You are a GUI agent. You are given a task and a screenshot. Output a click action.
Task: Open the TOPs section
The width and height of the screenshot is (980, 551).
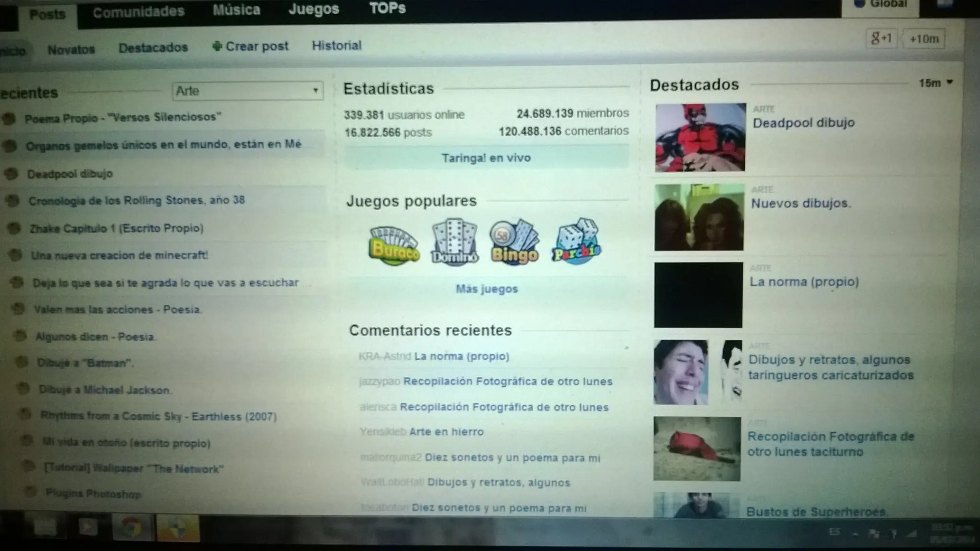[388, 8]
